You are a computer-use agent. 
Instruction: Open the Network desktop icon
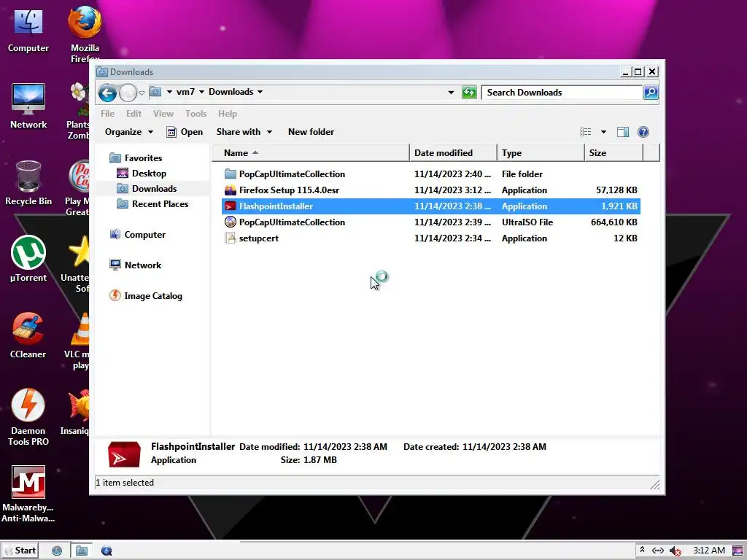click(28, 106)
